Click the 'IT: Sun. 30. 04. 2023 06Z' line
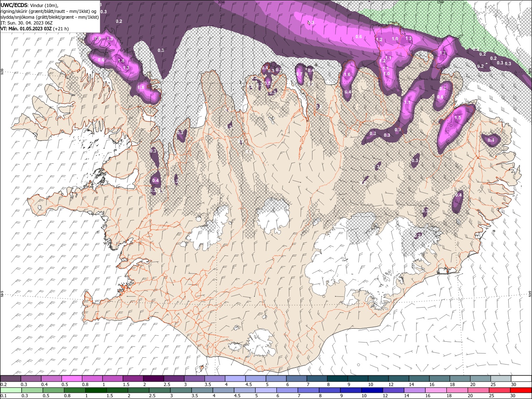This screenshot has height=399, width=532. [26, 23]
